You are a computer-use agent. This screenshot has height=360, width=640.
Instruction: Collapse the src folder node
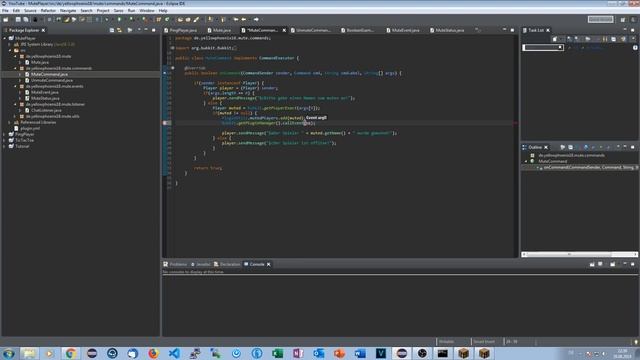click(10, 50)
